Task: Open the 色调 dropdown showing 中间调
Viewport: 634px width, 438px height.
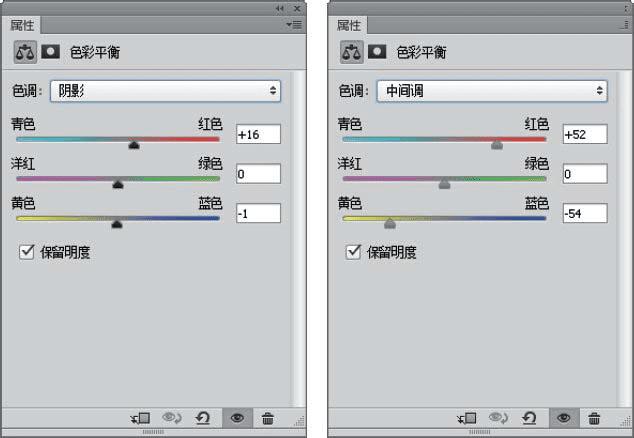Action: click(x=491, y=91)
